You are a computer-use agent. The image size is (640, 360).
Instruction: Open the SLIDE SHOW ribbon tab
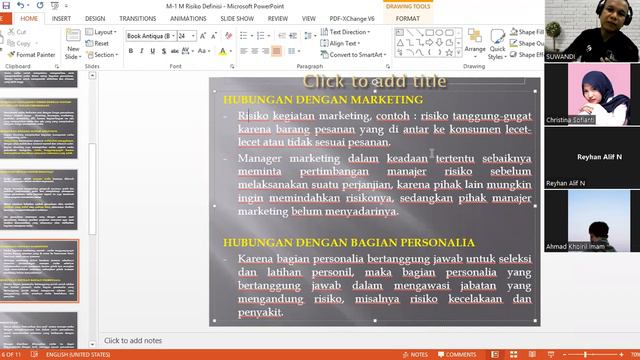pyautogui.click(x=237, y=19)
